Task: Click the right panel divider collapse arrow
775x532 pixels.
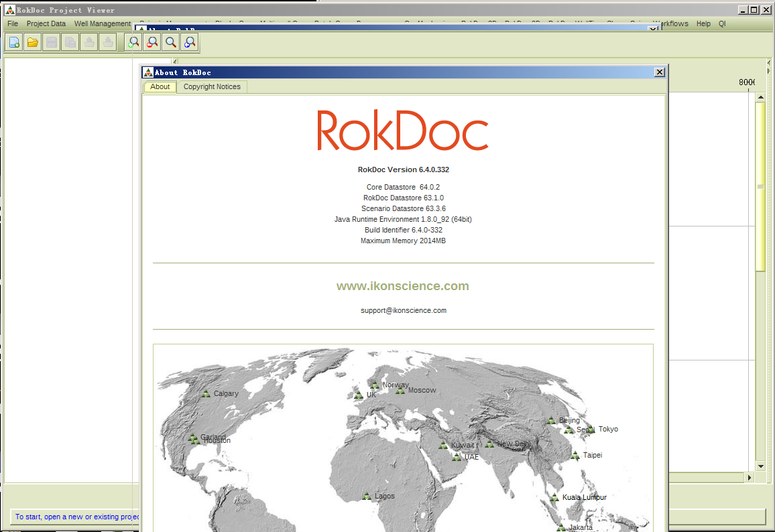Action: (x=768, y=63)
